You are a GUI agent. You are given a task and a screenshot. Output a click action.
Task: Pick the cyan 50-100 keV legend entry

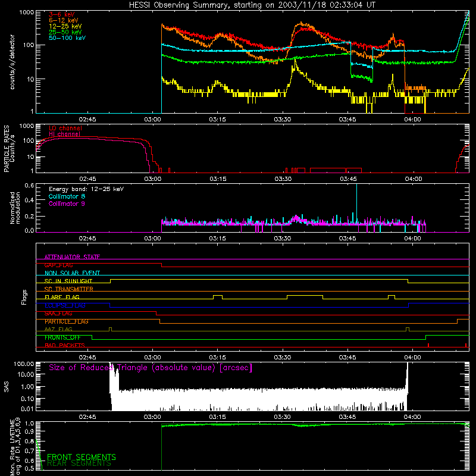pyautogui.click(x=67, y=38)
